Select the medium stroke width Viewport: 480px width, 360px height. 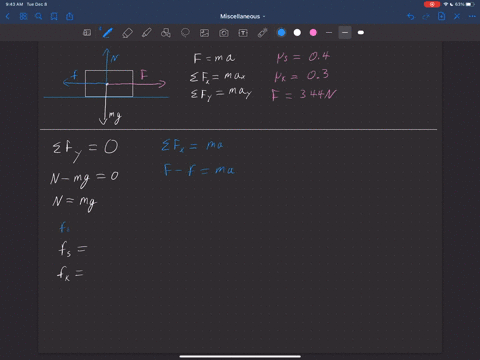click(x=345, y=33)
